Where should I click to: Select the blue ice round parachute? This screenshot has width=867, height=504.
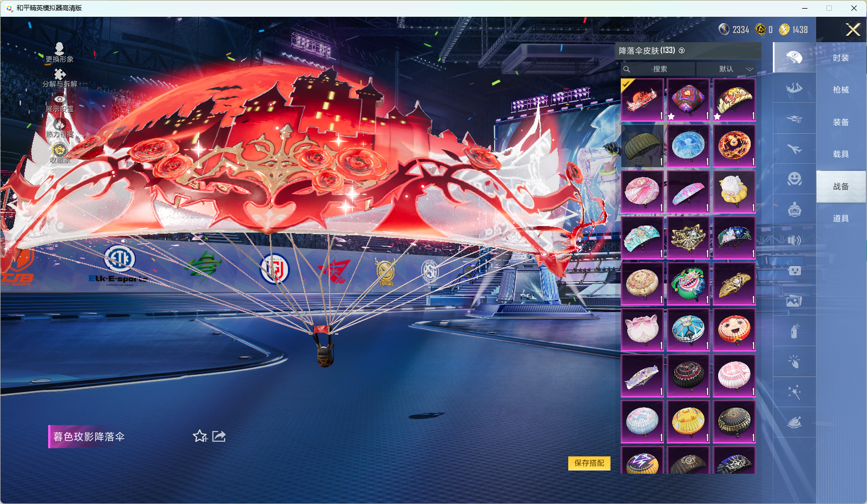pyautogui.click(x=688, y=146)
